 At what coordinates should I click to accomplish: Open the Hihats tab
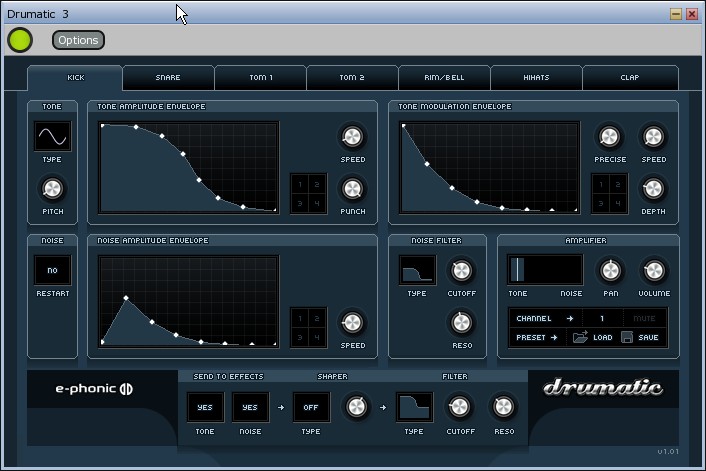tap(536, 77)
